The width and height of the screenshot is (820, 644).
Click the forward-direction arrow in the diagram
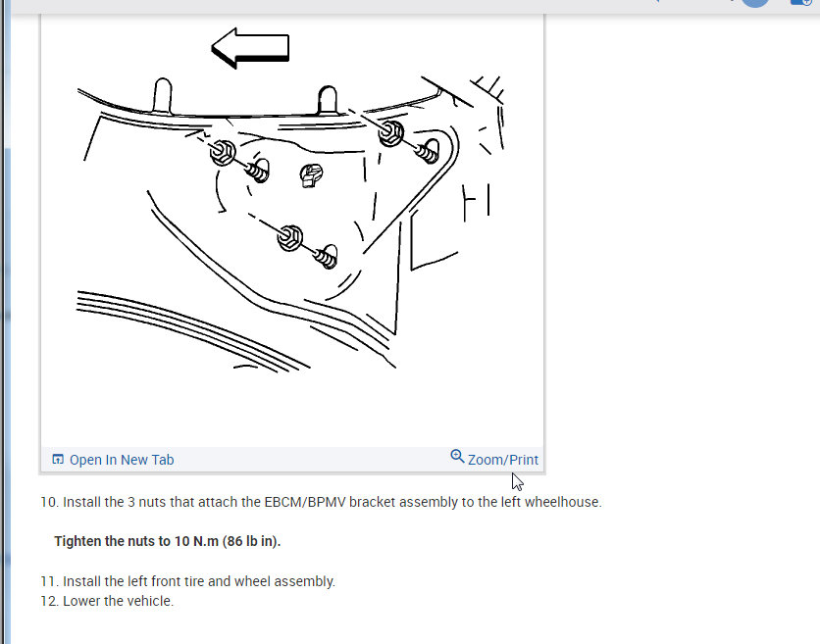tap(250, 48)
